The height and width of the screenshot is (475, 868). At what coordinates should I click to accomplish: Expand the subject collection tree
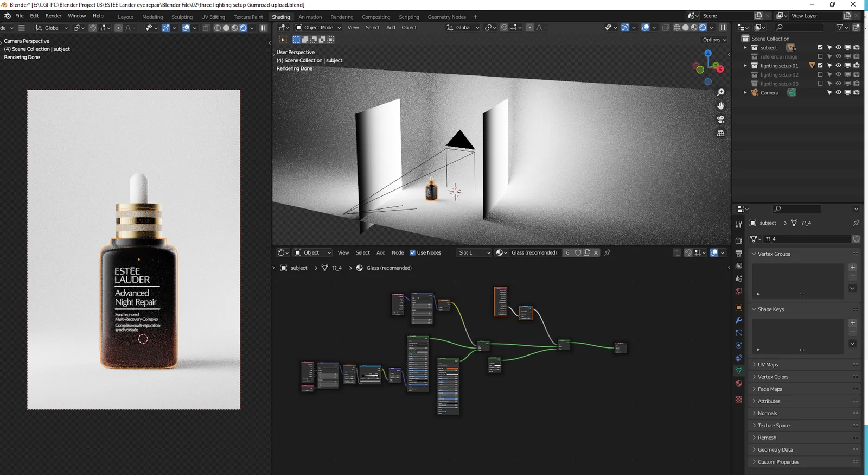[745, 48]
